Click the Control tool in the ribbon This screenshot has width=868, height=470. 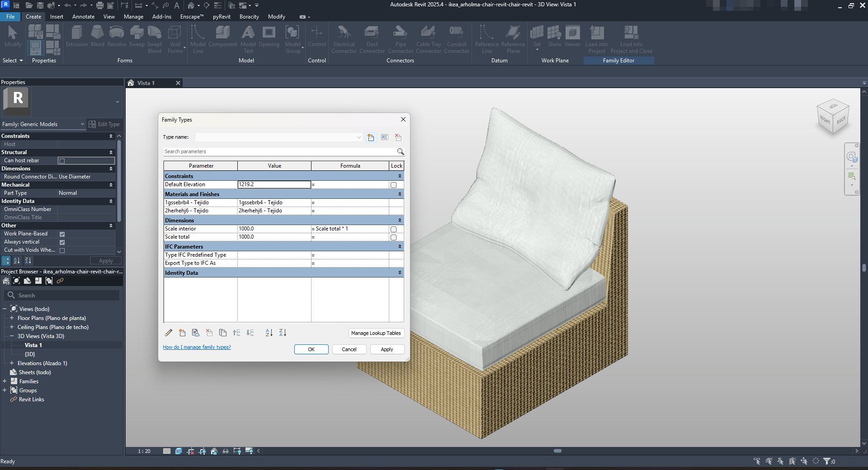point(316,36)
